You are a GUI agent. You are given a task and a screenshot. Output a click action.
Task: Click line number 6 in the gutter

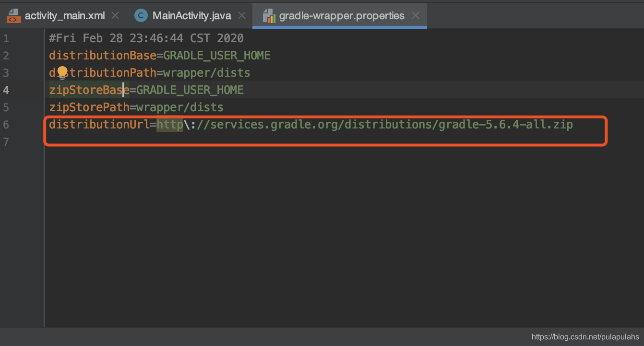(6, 125)
